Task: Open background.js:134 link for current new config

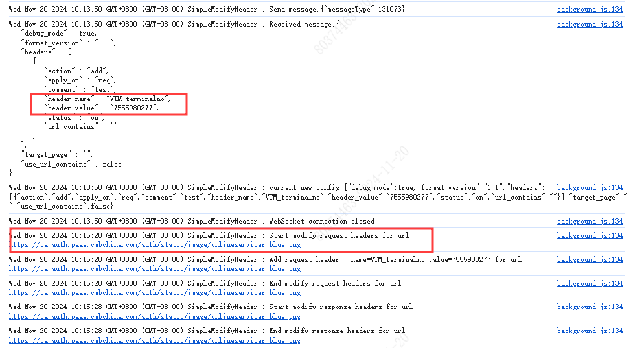Action: (x=590, y=187)
